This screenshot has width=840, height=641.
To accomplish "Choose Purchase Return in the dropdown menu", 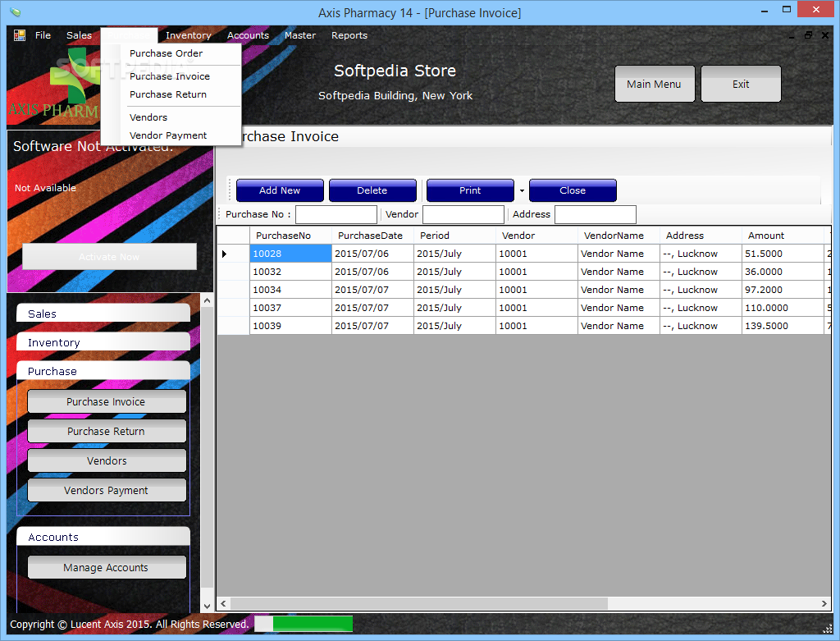I will (x=171, y=94).
